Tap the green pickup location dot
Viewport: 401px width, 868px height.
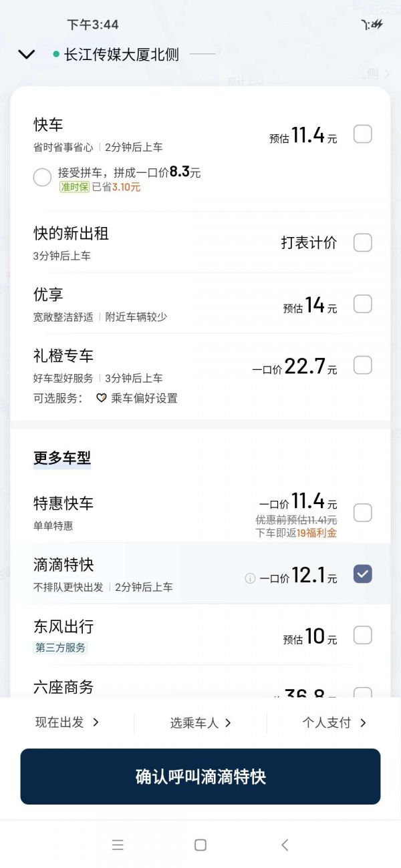pyautogui.click(x=56, y=54)
